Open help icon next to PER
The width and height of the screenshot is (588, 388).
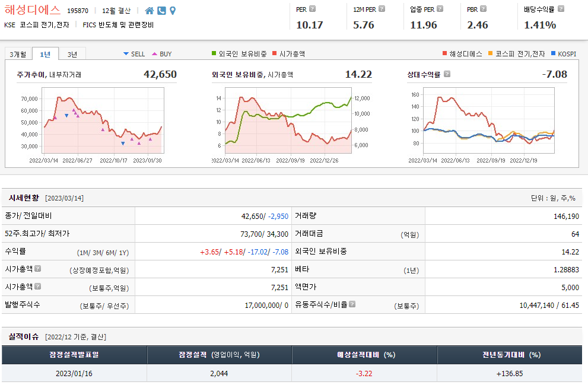(x=312, y=9)
